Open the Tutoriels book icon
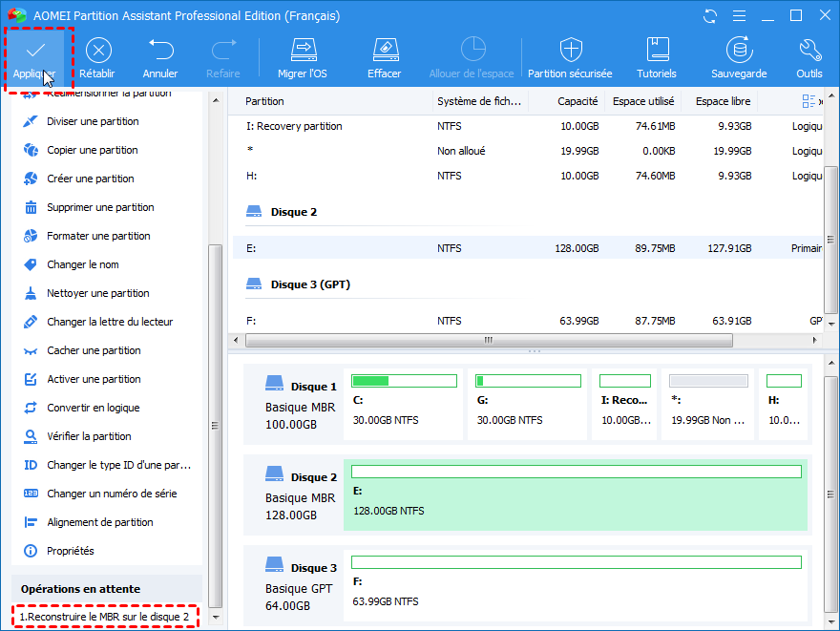The width and height of the screenshot is (840, 631). [x=657, y=57]
